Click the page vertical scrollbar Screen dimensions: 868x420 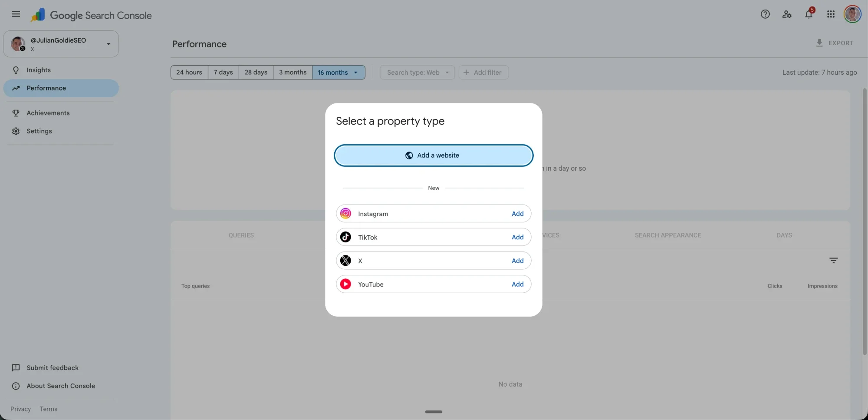(865, 222)
